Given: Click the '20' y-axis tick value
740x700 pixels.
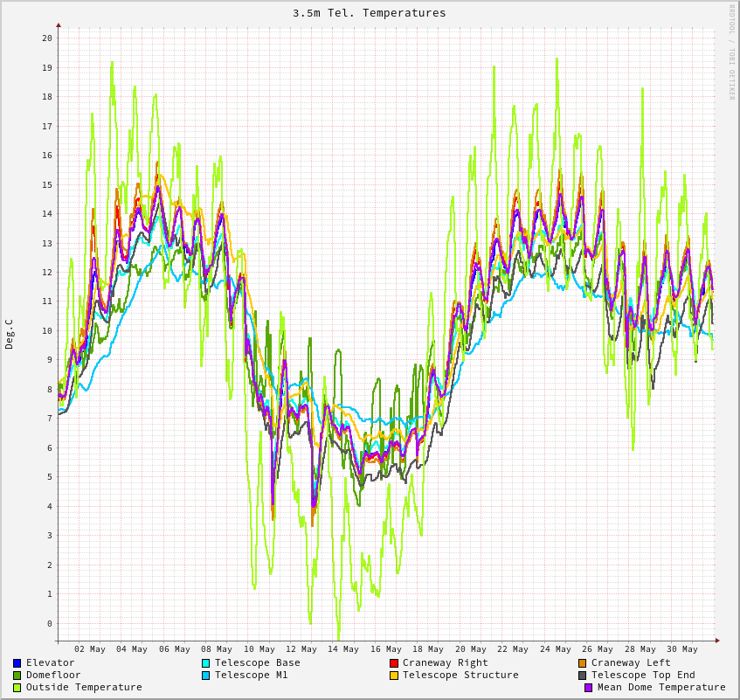Looking at the screenshot, I should pyautogui.click(x=46, y=38).
